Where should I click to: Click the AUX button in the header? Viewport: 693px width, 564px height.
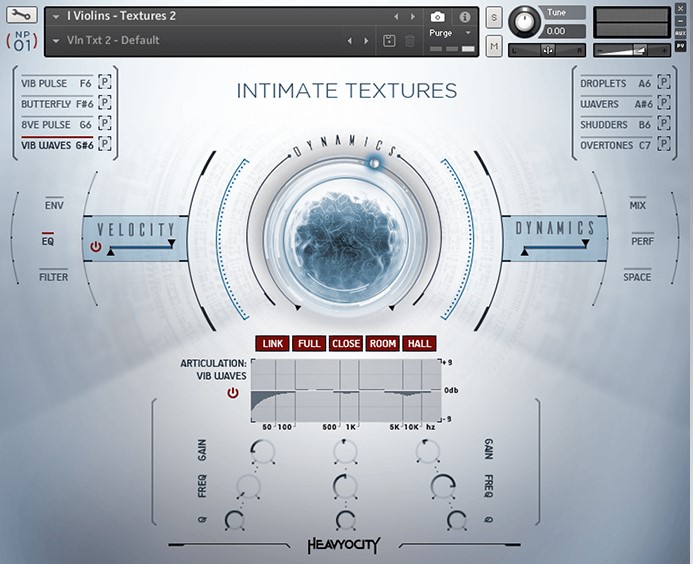tap(681, 34)
